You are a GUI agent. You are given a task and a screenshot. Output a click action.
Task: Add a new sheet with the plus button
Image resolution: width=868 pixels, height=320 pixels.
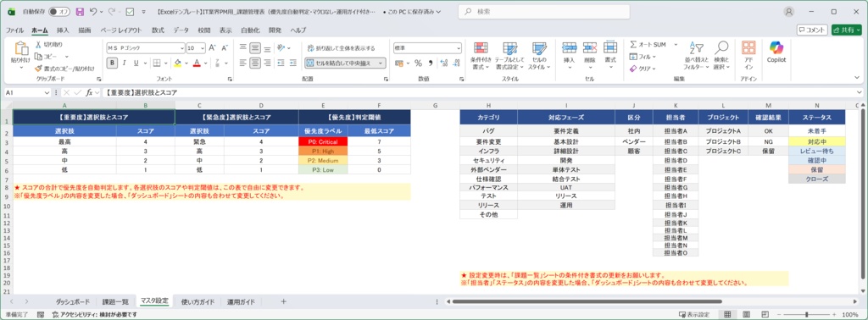pos(283,301)
